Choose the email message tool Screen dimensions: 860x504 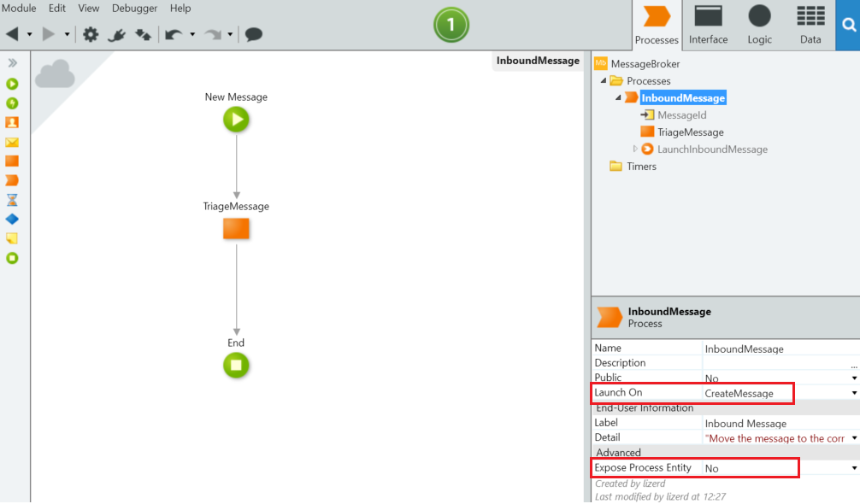tap(12, 139)
